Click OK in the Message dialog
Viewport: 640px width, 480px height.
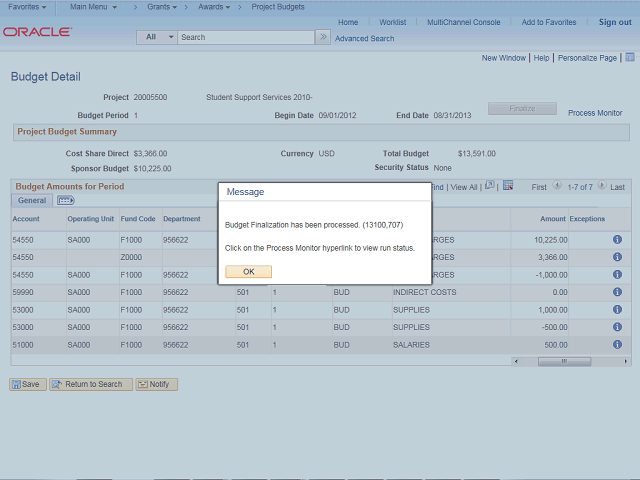tap(248, 271)
